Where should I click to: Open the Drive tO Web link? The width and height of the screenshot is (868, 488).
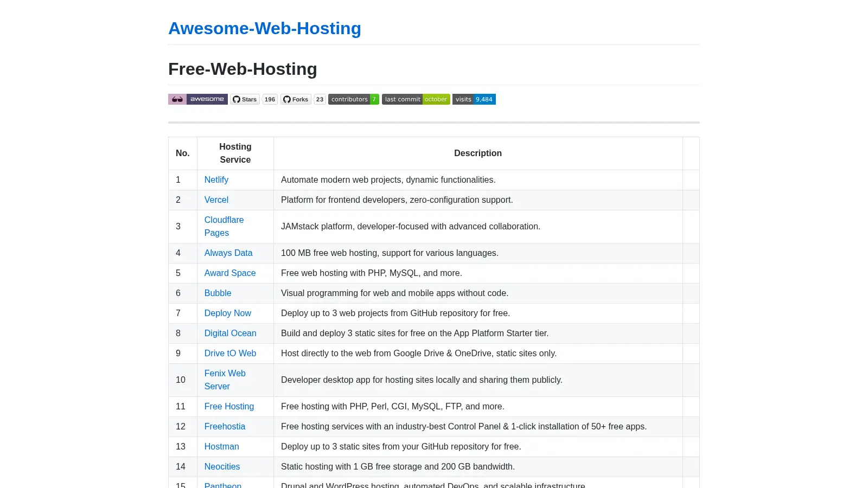pyautogui.click(x=230, y=353)
